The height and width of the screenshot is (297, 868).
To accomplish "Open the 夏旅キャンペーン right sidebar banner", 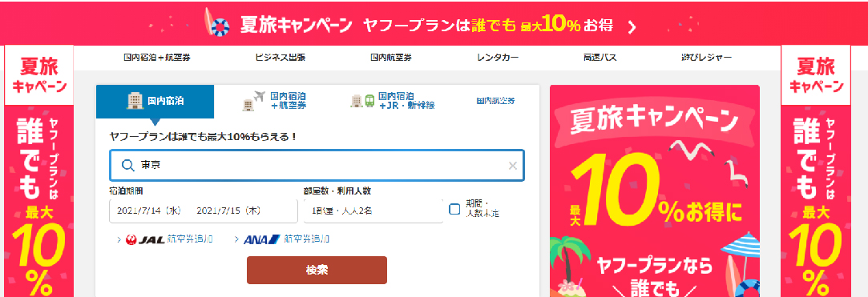I will point(815,171).
